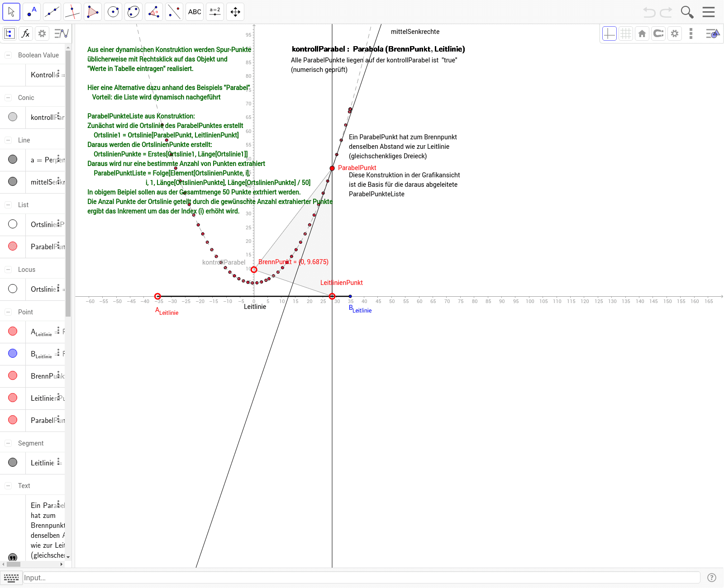
Task: Toggle grid display in graphics style bar
Action: click(626, 33)
